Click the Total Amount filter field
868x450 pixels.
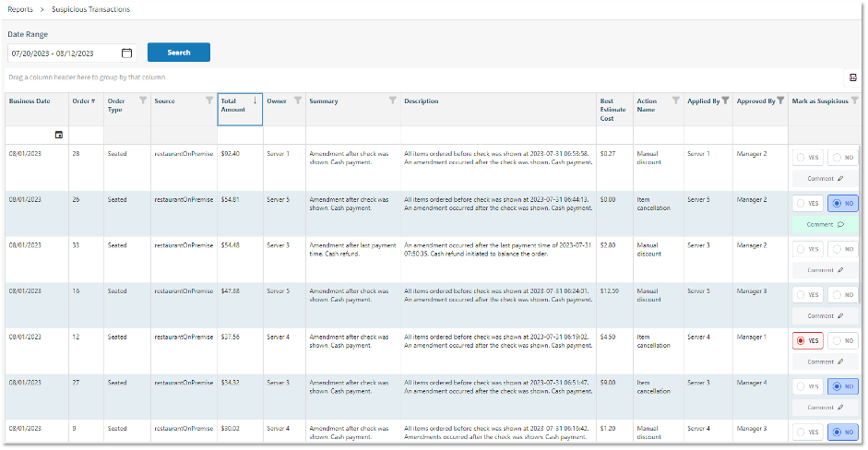point(240,135)
